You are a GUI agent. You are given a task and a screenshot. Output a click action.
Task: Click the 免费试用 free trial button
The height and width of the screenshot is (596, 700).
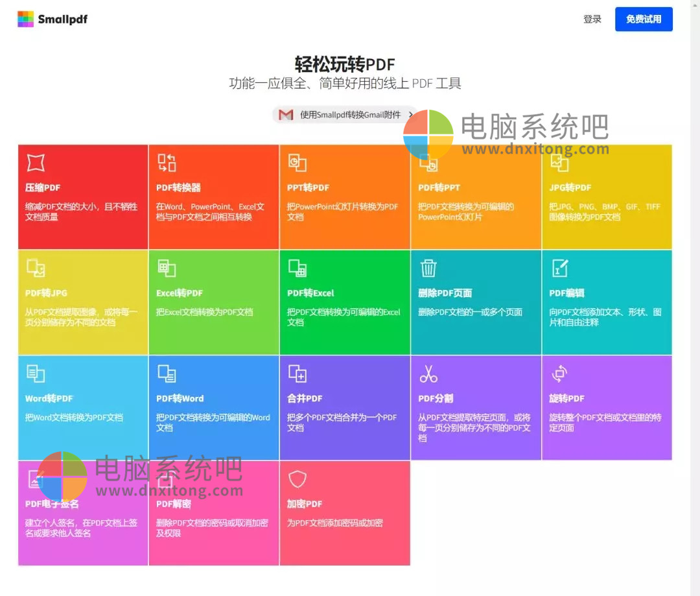(x=644, y=19)
